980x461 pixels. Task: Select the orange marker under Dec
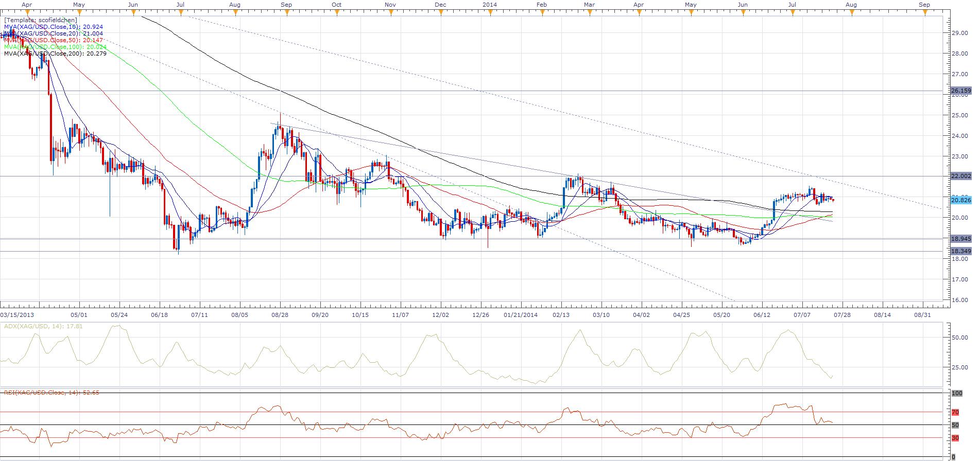441,13
